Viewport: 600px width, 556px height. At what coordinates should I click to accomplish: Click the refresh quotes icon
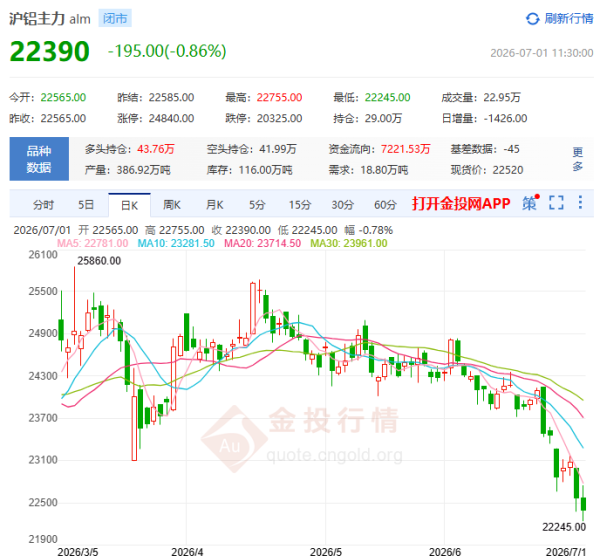tap(532, 18)
